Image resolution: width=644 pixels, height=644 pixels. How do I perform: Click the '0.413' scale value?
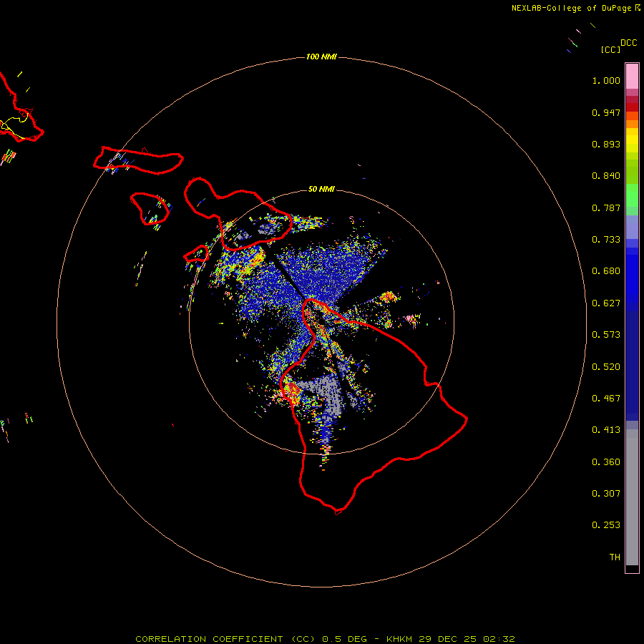[606, 430]
